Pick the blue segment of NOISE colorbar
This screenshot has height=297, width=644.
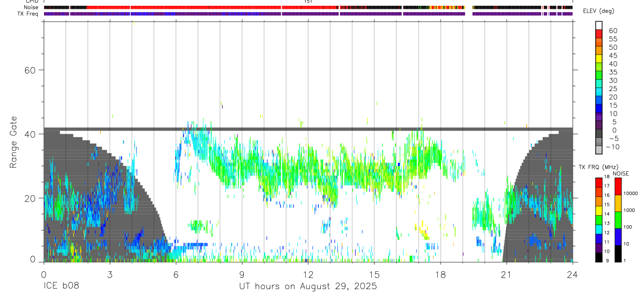pyautogui.click(x=617, y=237)
